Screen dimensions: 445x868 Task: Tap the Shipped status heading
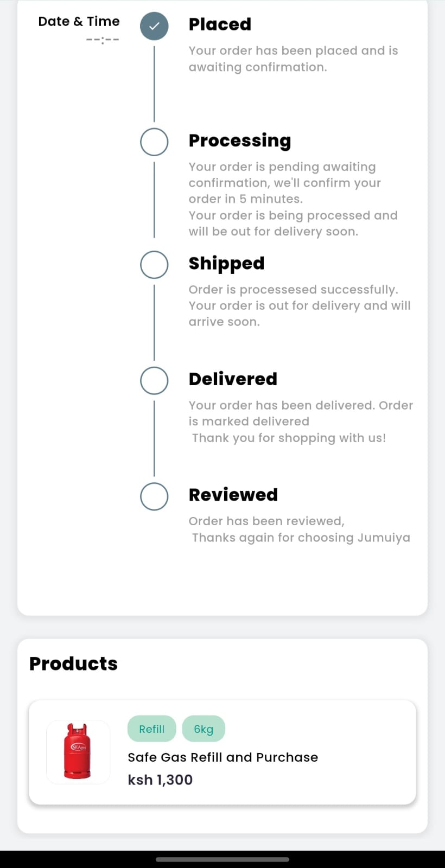(226, 263)
